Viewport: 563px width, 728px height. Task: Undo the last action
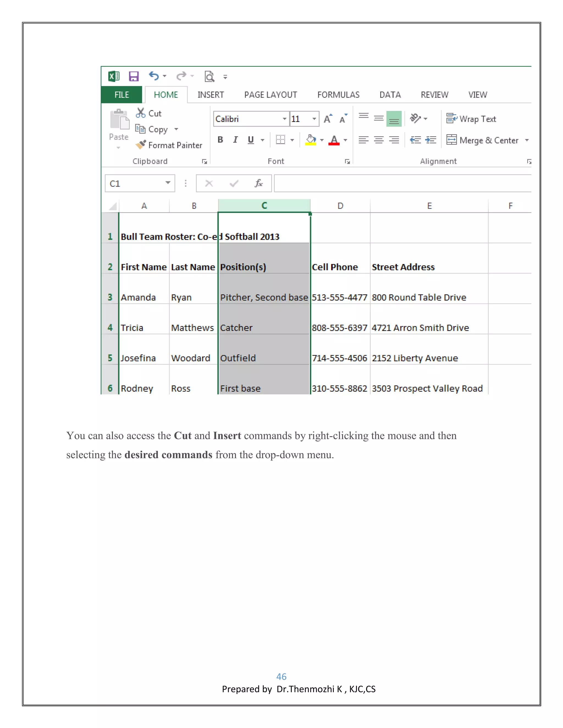coord(154,76)
